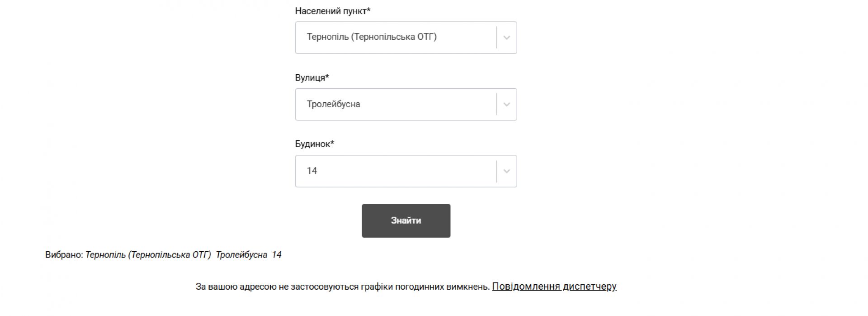Click the Вибрано: label text
The width and height of the screenshot is (868, 316).
point(64,255)
